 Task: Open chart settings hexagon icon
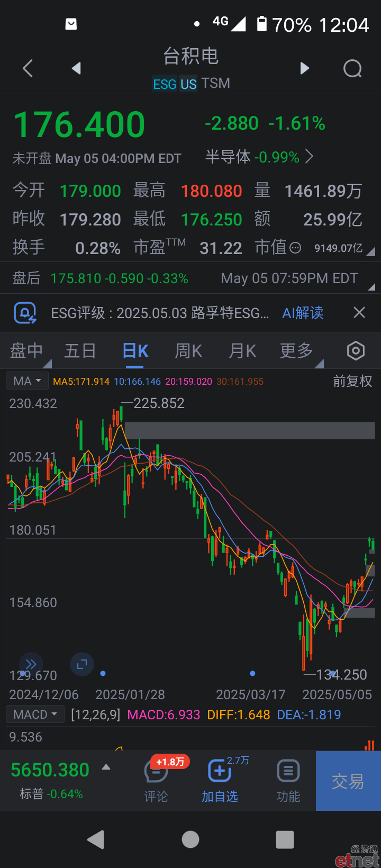pyautogui.click(x=356, y=350)
